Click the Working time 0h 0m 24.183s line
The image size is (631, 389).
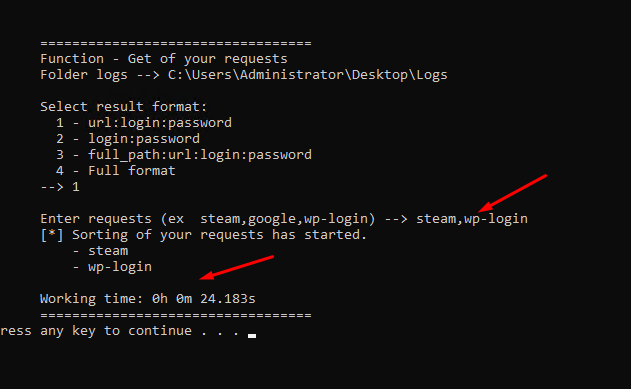click(x=148, y=298)
